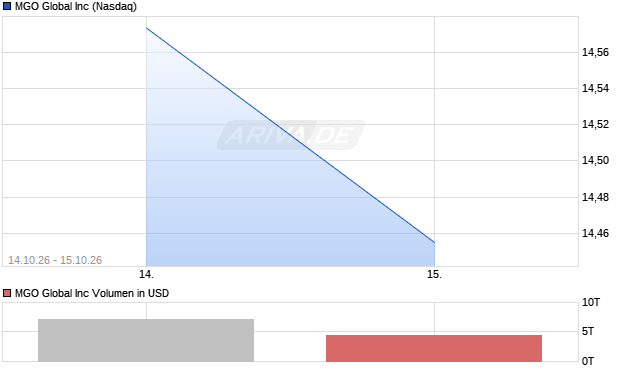Click the MGO Global Inc (Nasdaq) title
Image resolution: width=620 pixels, height=371 pixels.
click(76, 6)
